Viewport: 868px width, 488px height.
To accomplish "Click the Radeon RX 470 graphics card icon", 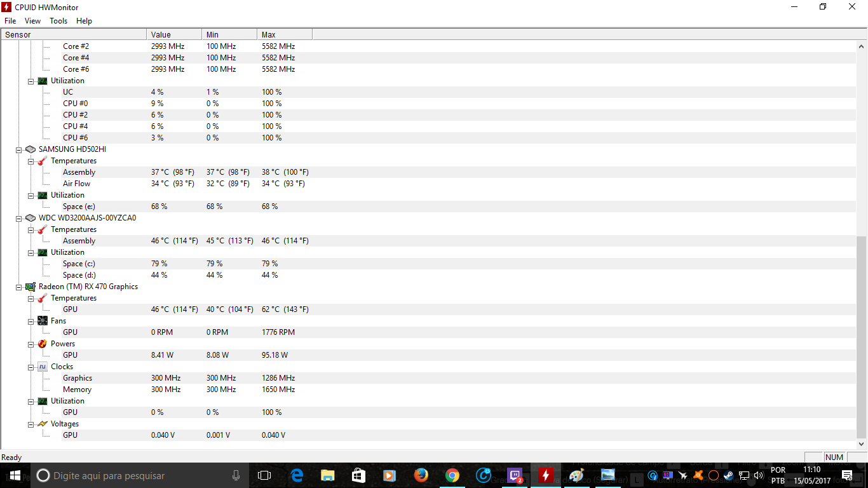I will 31,287.
